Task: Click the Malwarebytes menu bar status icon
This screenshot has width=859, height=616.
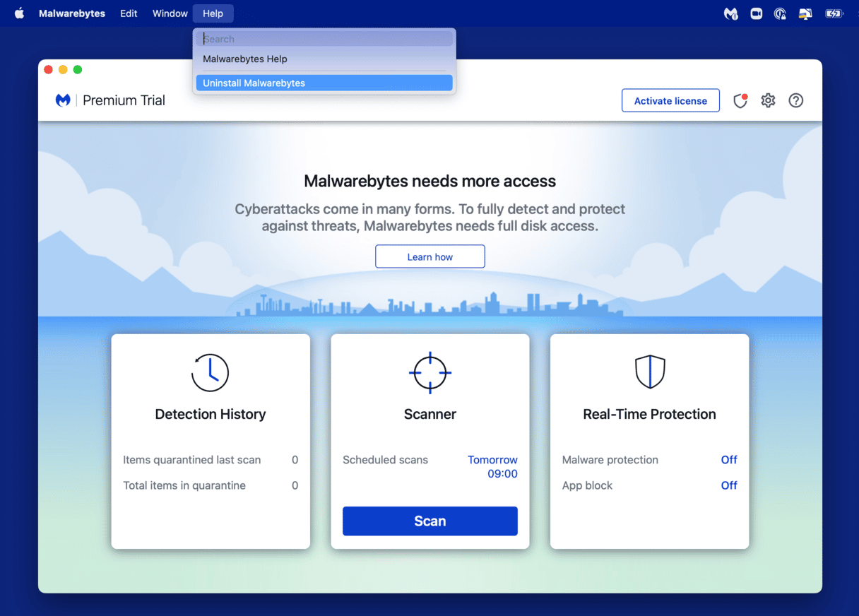Action: pos(731,13)
